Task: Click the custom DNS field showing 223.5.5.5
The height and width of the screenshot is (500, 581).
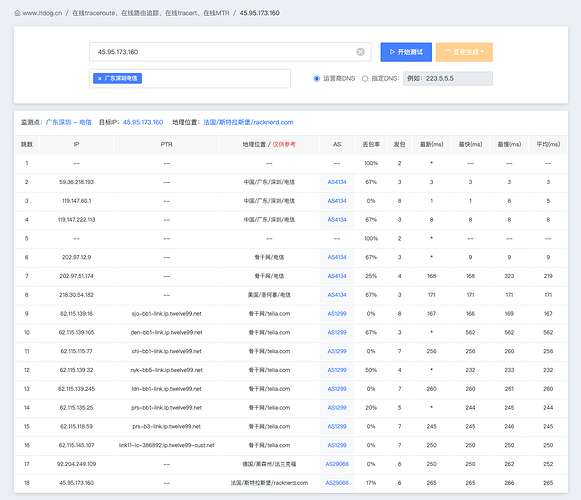Action: pyautogui.click(x=448, y=79)
